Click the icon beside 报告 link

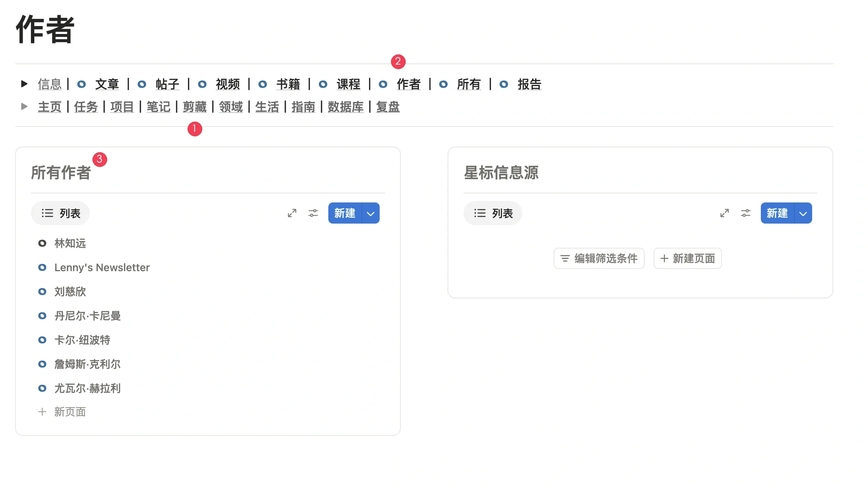504,84
